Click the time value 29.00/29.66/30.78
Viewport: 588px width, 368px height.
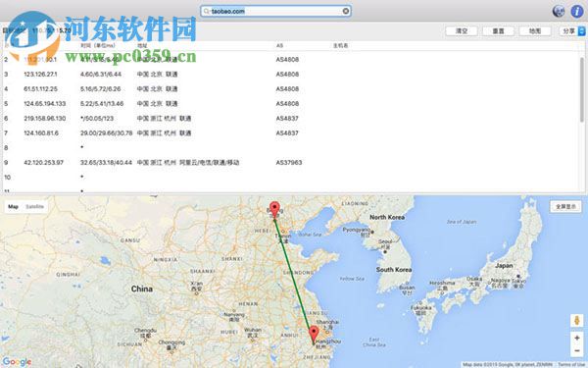click(106, 132)
